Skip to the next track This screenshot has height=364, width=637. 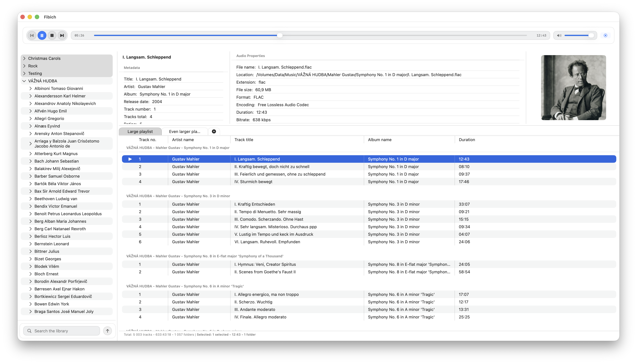tap(62, 36)
